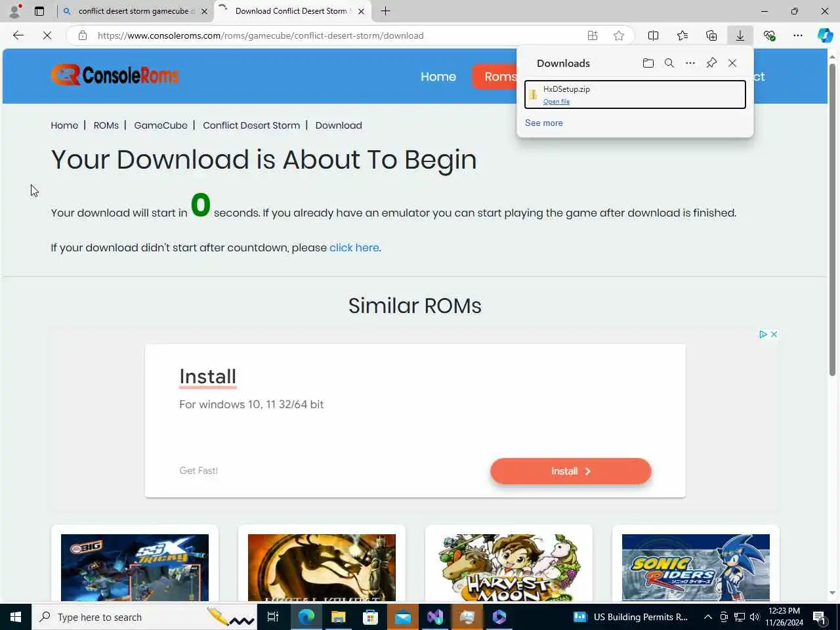
Task: Open the Favorites list icon
Action: point(682,35)
